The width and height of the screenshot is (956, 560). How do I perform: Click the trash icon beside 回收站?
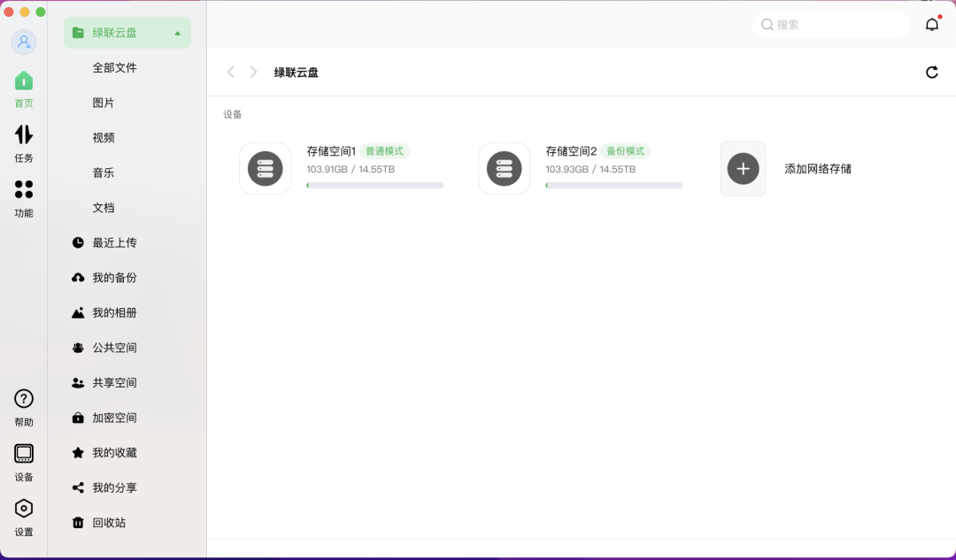pos(78,523)
